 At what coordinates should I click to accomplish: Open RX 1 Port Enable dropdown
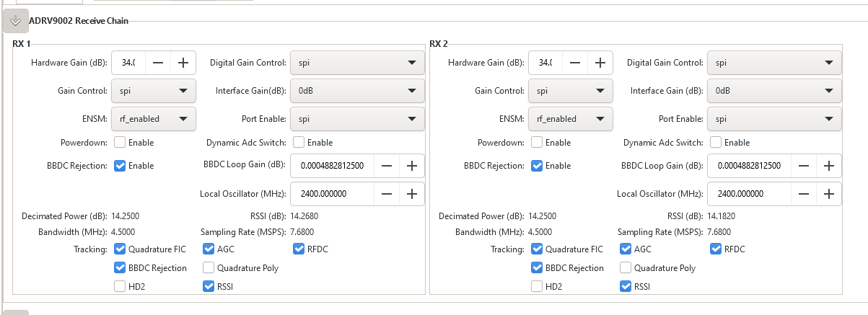coord(357,118)
